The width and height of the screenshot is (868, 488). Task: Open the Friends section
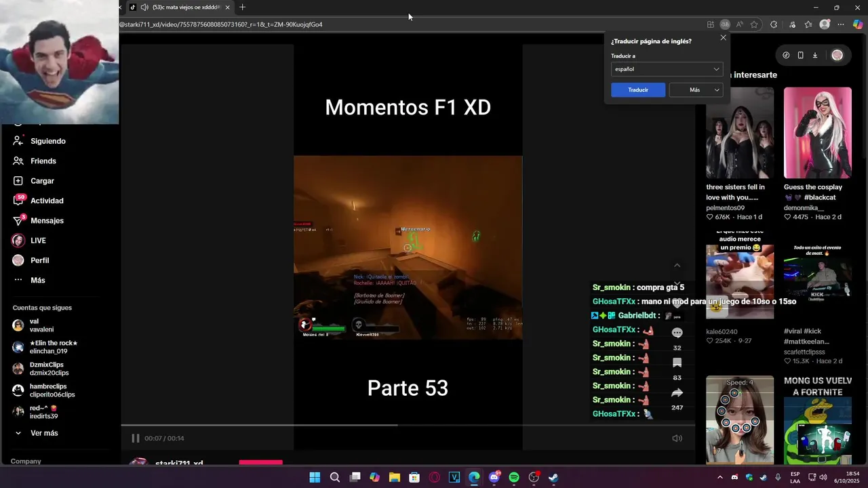tap(34, 161)
